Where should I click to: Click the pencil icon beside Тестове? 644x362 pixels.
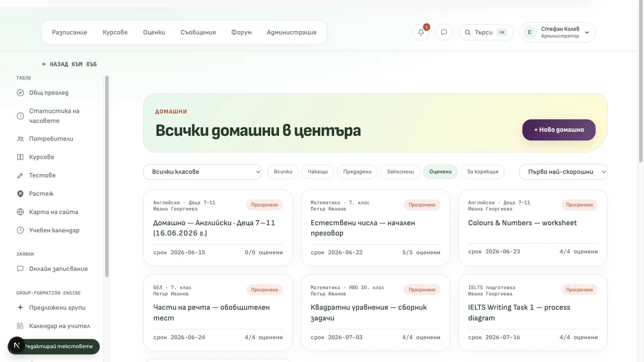[x=20, y=176]
